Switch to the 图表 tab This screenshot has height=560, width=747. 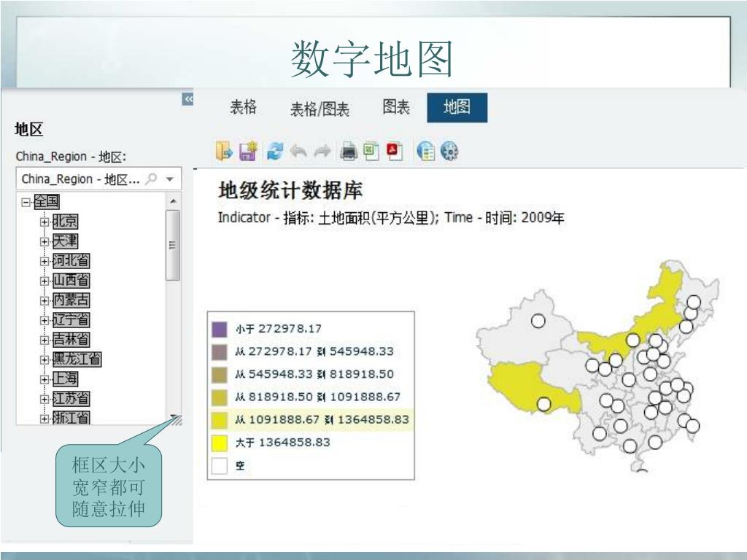396,107
